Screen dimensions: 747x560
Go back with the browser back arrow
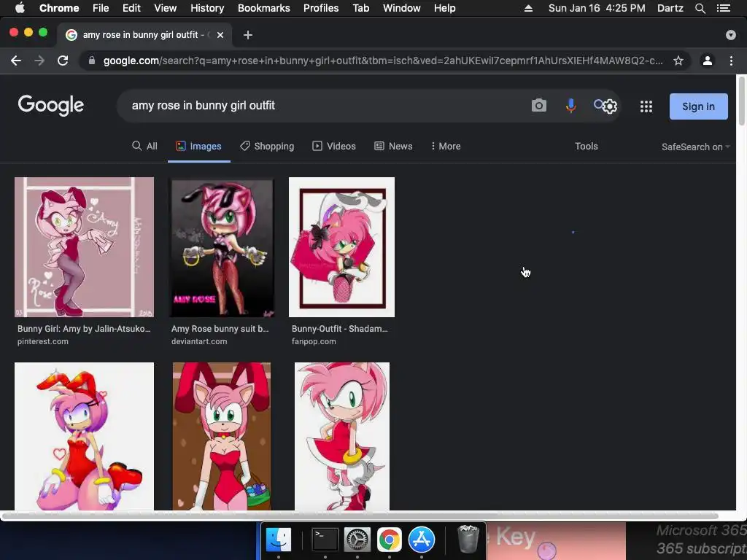pos(16,61)
